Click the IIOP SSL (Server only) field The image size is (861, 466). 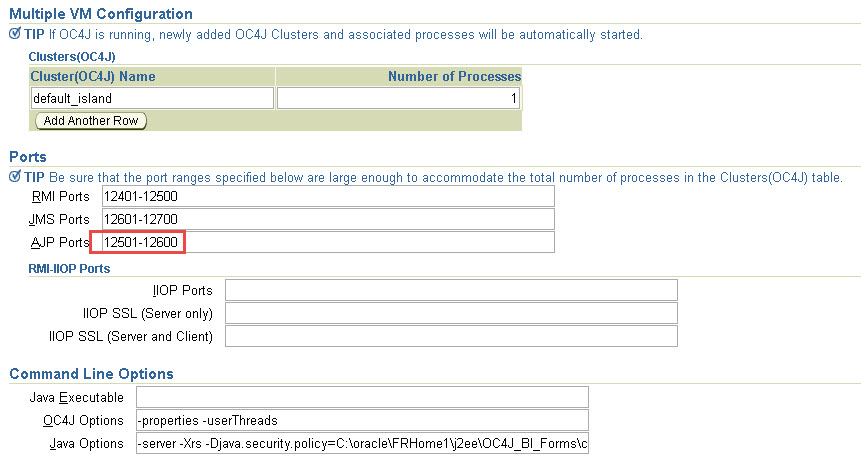[x=451, y=313]
